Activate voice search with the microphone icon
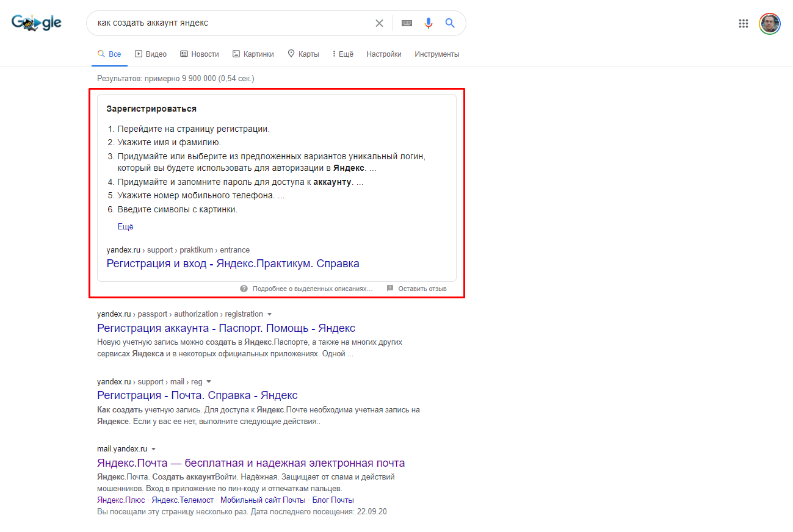793x532 pixels. [428, 23]
